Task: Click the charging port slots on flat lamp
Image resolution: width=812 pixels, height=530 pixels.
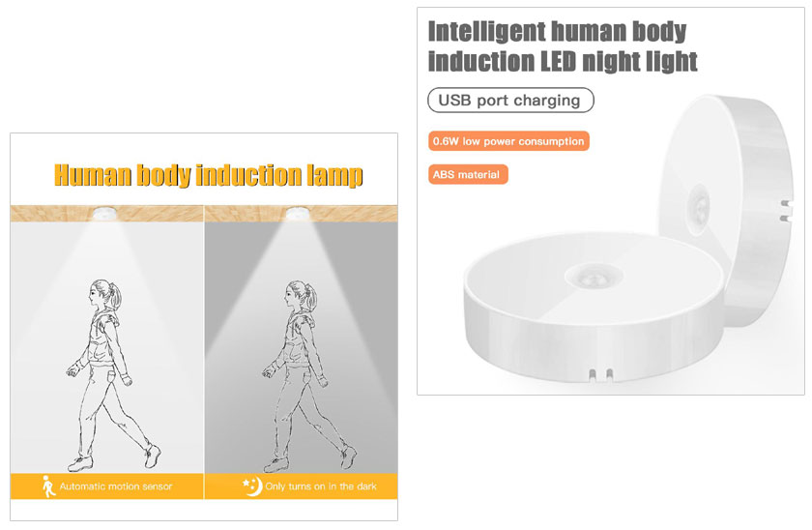Action: [x=601, y=374]
